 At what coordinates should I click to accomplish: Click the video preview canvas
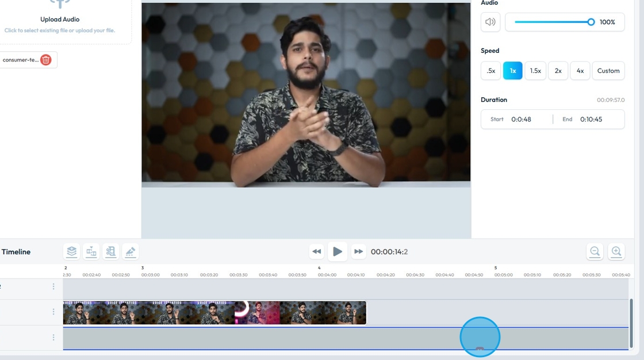tap(306, 95)
